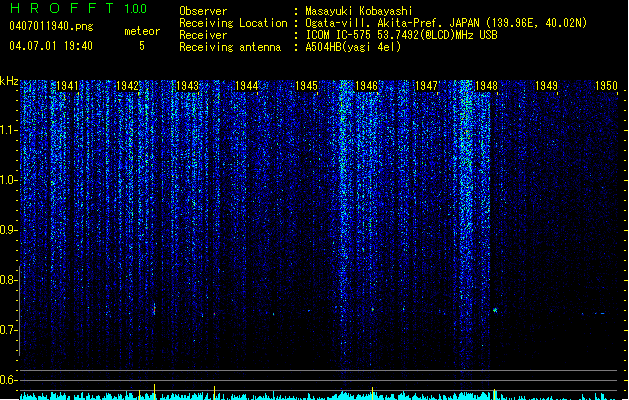The height and width of the screenshot is (400, 629).
Task: Click the 1949 time marker
Action: click(546, 86)
